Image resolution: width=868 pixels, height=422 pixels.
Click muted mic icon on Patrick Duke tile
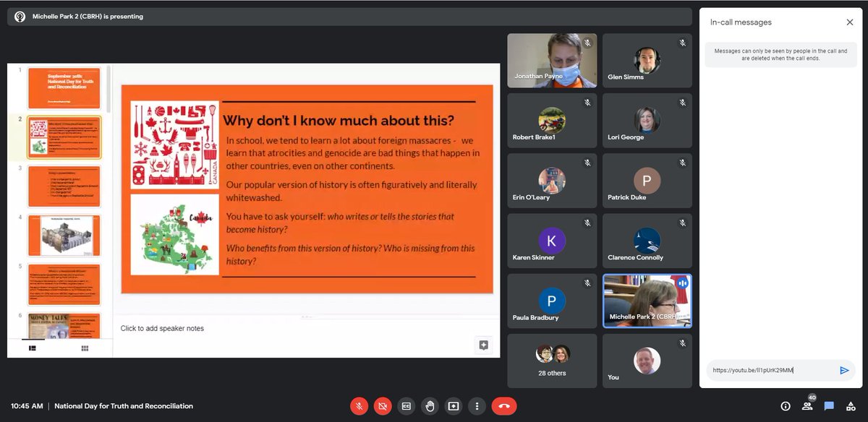(x=682, y=163)
